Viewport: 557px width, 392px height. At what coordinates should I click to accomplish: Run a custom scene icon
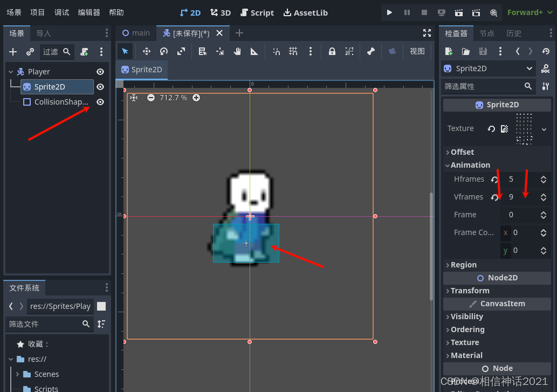point(476,12)
